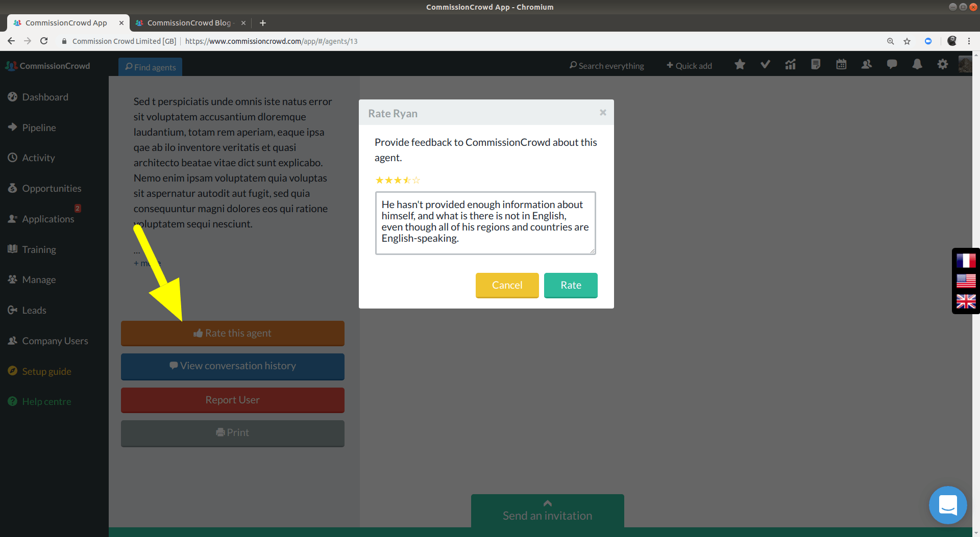This screenshot has height=537, width=980.
Task: View the analytics chart icon
Action: pos(790,65)
